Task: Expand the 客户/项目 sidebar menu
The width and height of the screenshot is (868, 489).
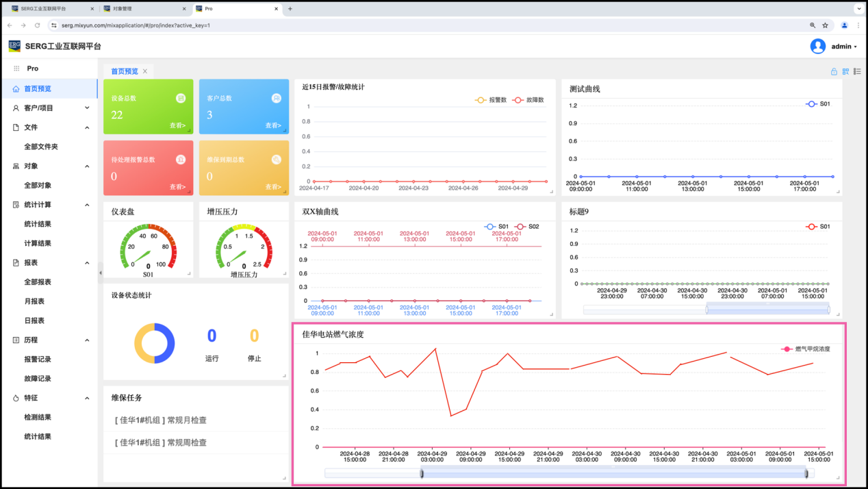Action: pyautogui.click(x=51, y=108)
